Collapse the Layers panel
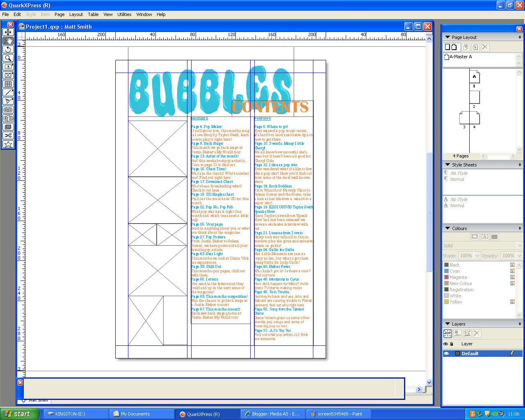 447,324
